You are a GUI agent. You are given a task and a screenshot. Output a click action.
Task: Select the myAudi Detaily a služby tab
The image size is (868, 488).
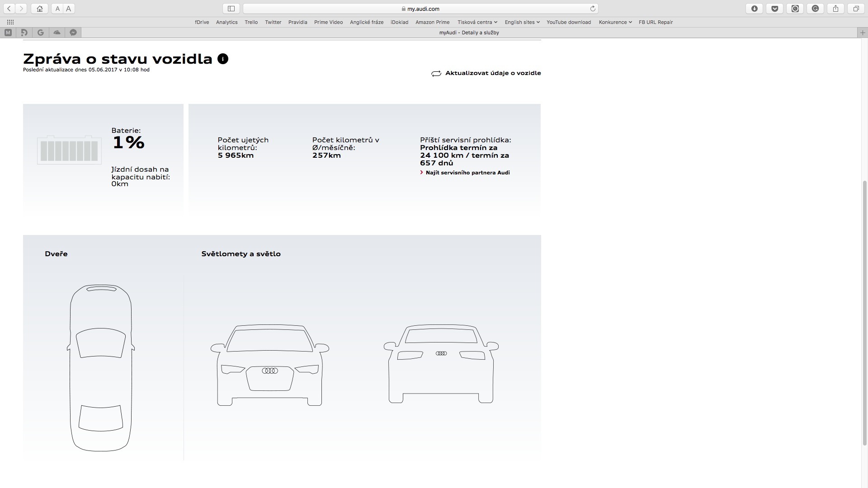pos(469,33)
